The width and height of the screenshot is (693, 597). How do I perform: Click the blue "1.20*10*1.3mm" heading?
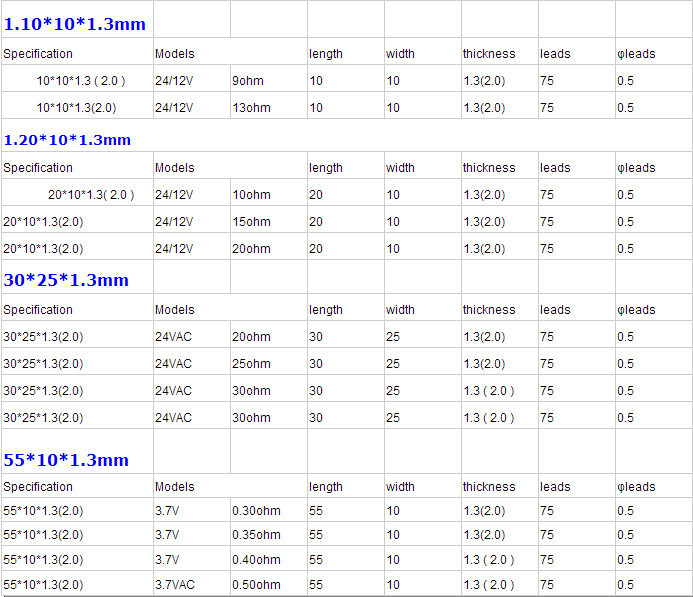67,140
